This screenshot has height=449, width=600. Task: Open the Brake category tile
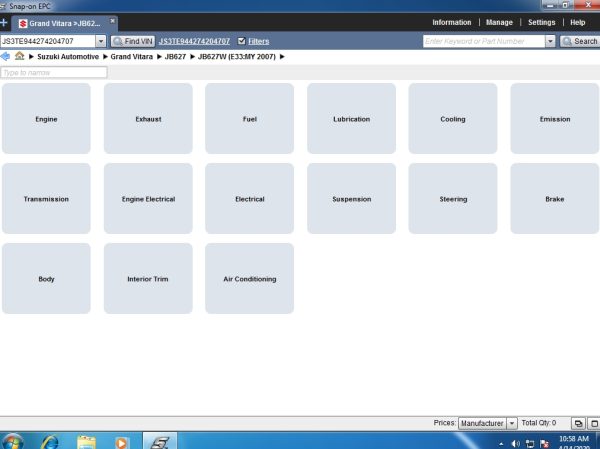[554, 199]
